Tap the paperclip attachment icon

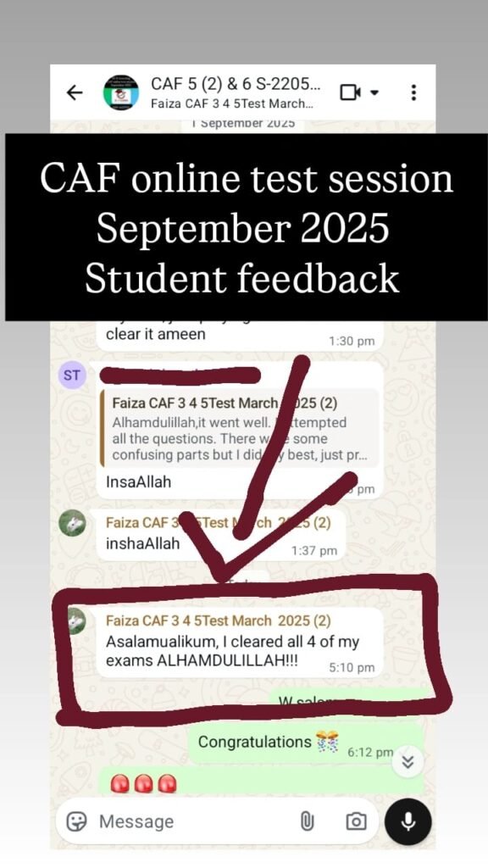307,821
